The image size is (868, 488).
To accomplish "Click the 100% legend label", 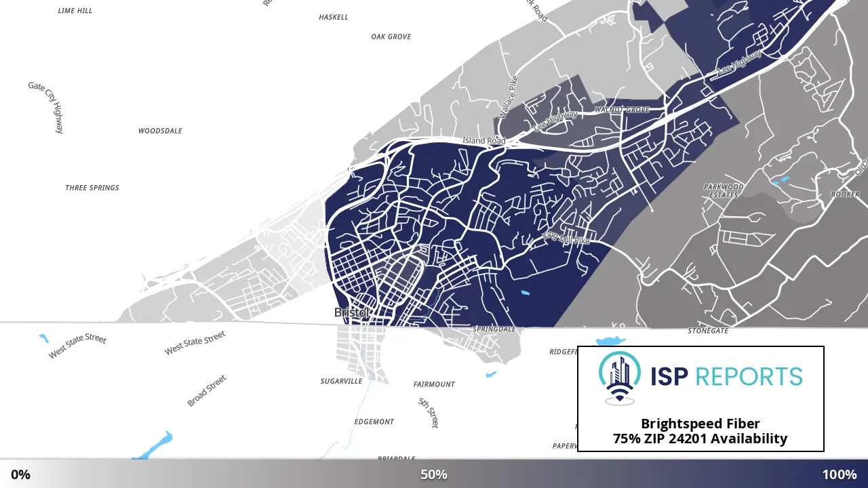I will (840, 474).
